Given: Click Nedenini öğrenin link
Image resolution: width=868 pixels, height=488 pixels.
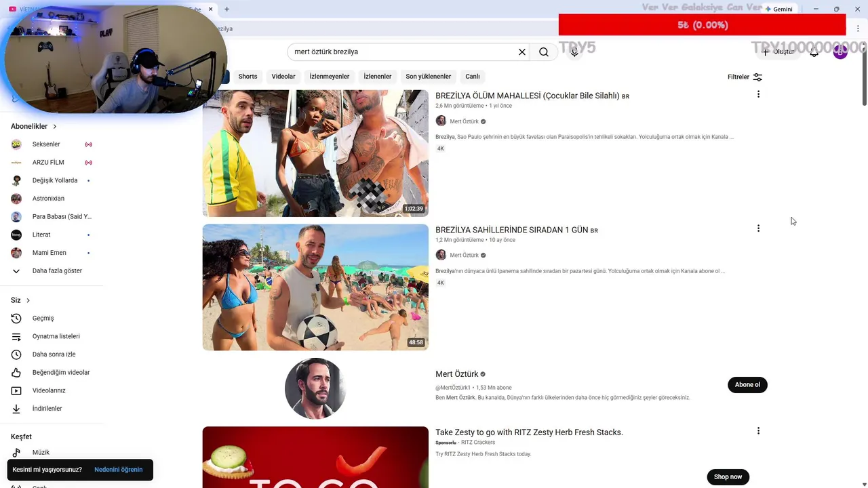Looking at the screenshot, I should 119,470.
